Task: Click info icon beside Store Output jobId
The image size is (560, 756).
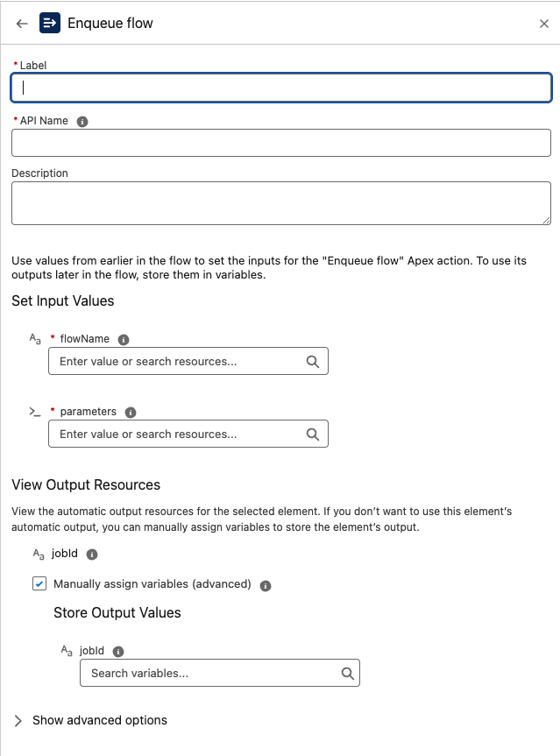Action: point(118,652)
